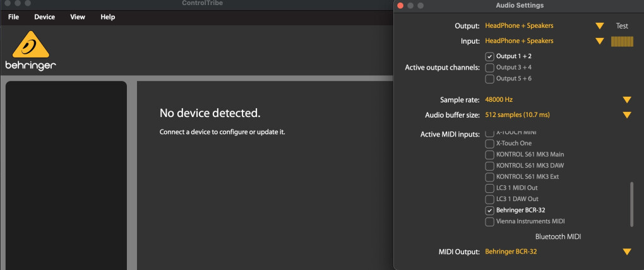Screen dimensions: 644x270
Task: Enable LC3 1 MIDI Out input
Action: coord(489,188)
